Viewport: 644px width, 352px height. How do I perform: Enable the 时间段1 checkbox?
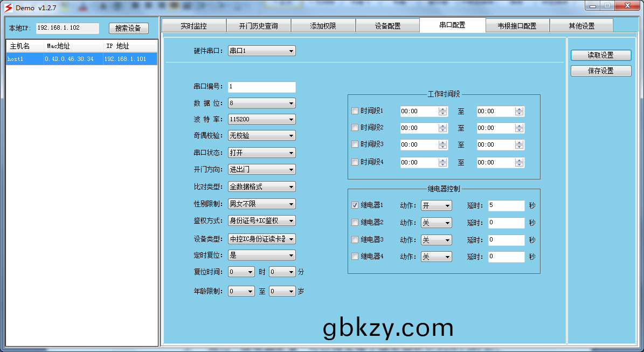point(355,111)
